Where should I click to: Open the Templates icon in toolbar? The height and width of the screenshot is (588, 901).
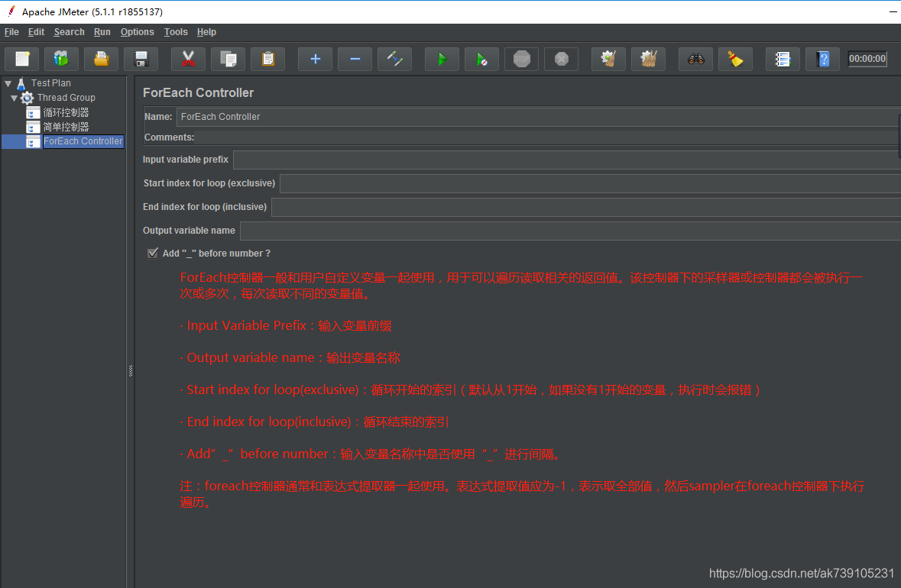(x=61, y=59)
